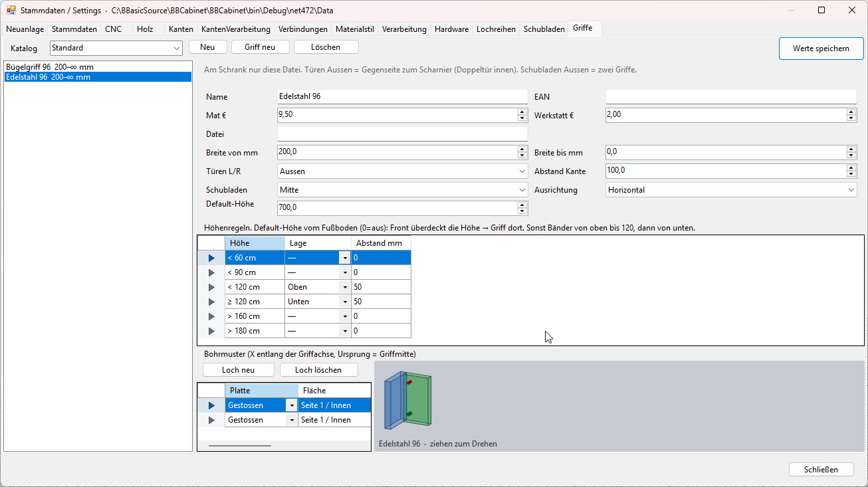
Task: Click the Lage column header
Action: [318, 243]
